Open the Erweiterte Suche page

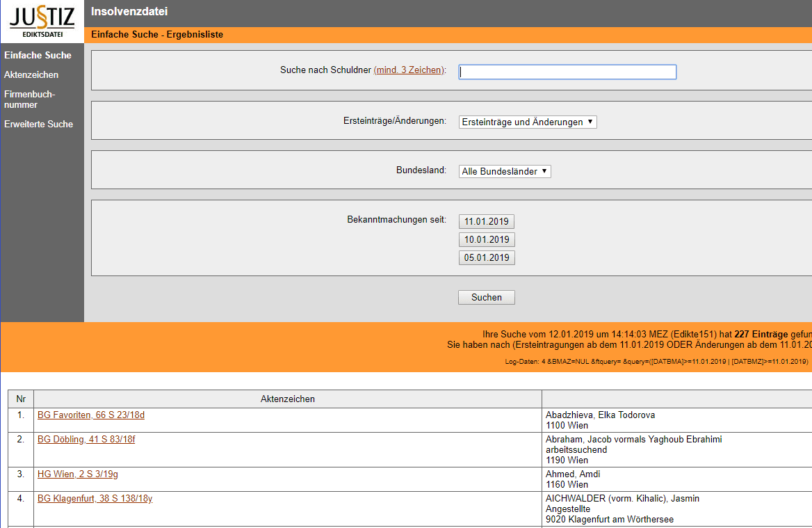click(x=38, y=125)
